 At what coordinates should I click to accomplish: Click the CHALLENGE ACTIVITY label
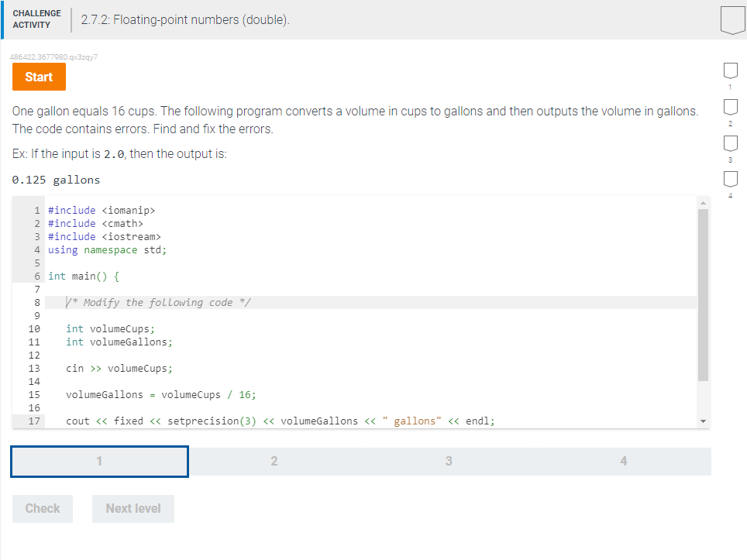[x=36, y=18]
